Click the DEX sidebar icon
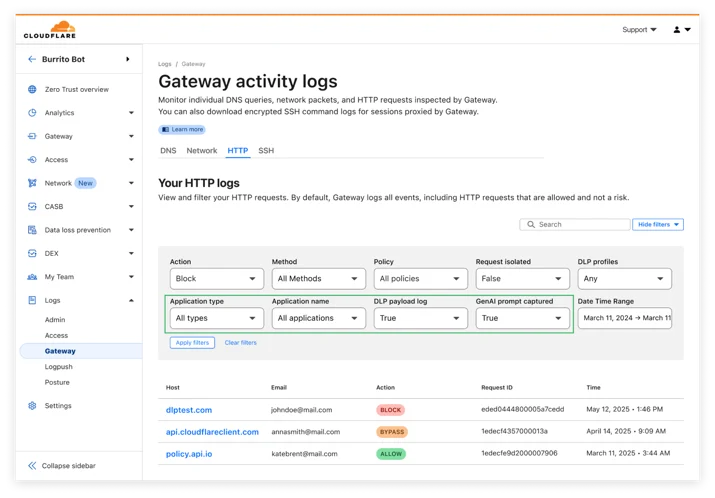The width and height of the screenshot is (715, 498). [32, 253]
